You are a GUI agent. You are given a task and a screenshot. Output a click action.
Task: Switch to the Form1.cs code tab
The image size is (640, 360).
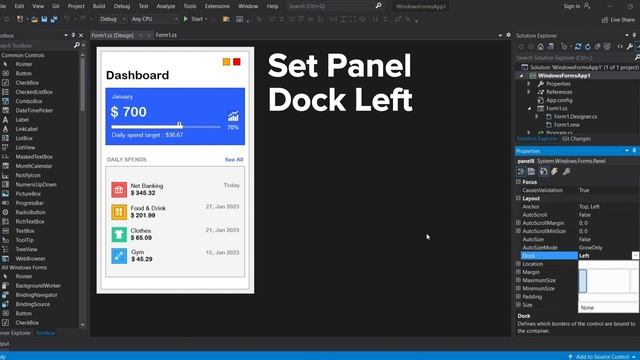(x=166, y=35)
